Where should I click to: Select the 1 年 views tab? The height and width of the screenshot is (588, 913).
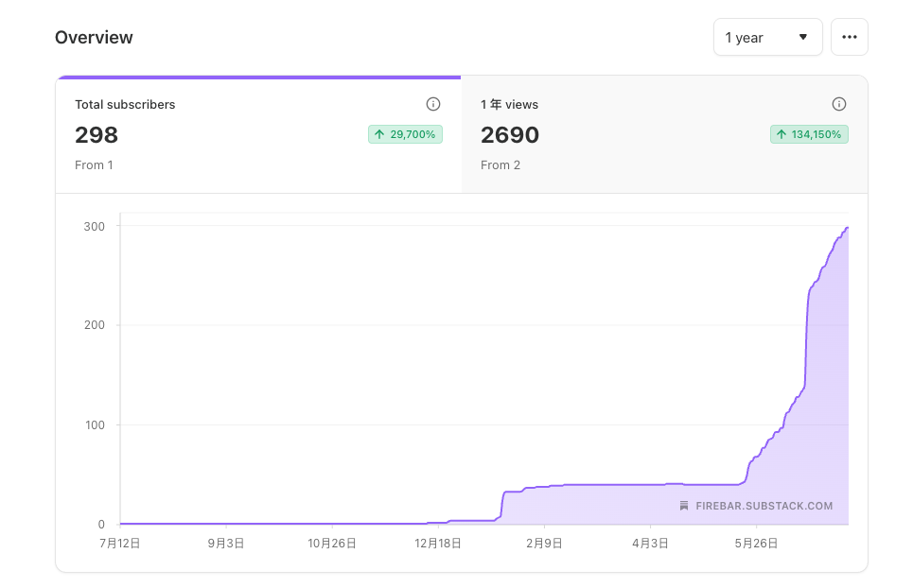point(664,134)
